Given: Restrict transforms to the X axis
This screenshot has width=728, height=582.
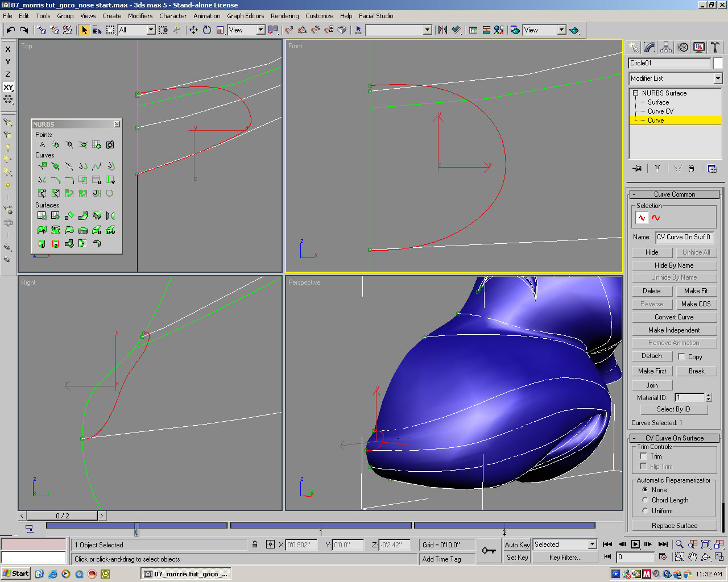Looking at the screenshot, I should [x=7, y=49].
